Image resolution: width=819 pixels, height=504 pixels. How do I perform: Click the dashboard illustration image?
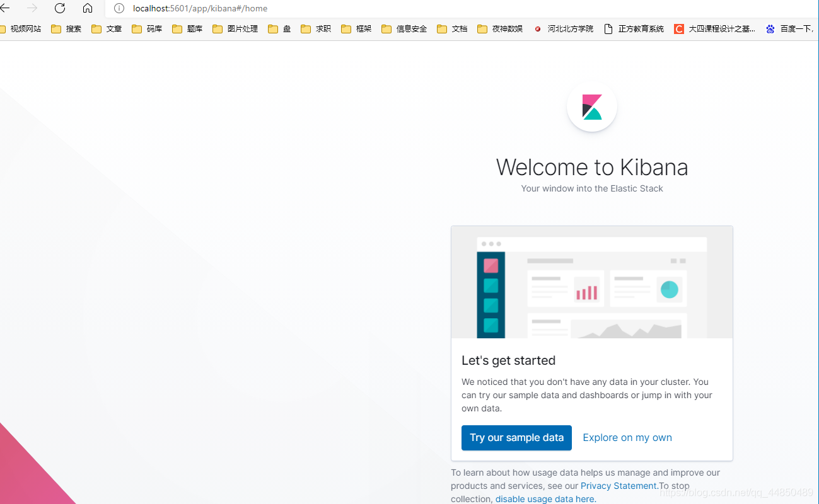click(x=592, y=282)
